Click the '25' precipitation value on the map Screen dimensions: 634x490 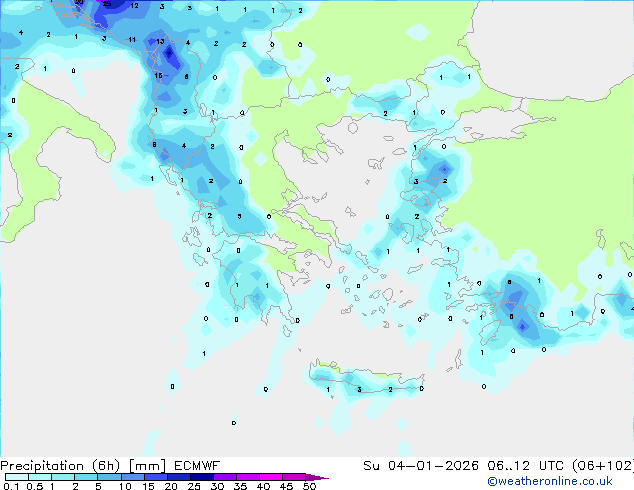107,4
